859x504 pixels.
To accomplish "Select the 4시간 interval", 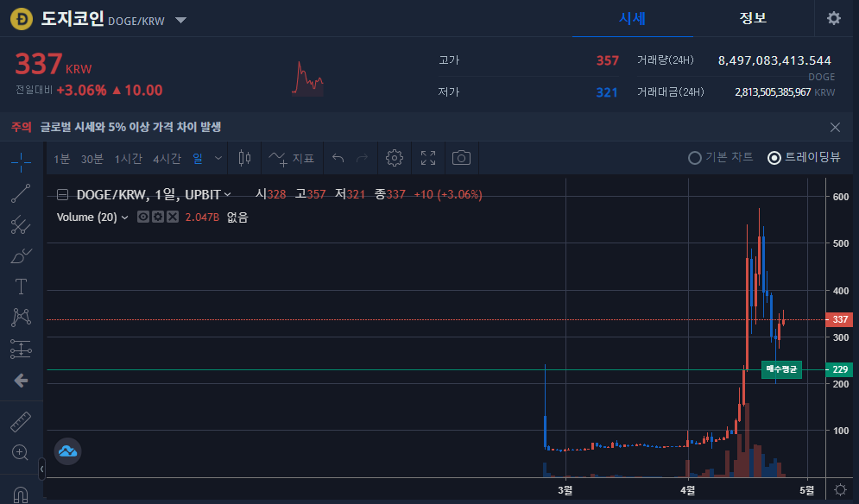I will pyautogui.click(x=167, y=159).
